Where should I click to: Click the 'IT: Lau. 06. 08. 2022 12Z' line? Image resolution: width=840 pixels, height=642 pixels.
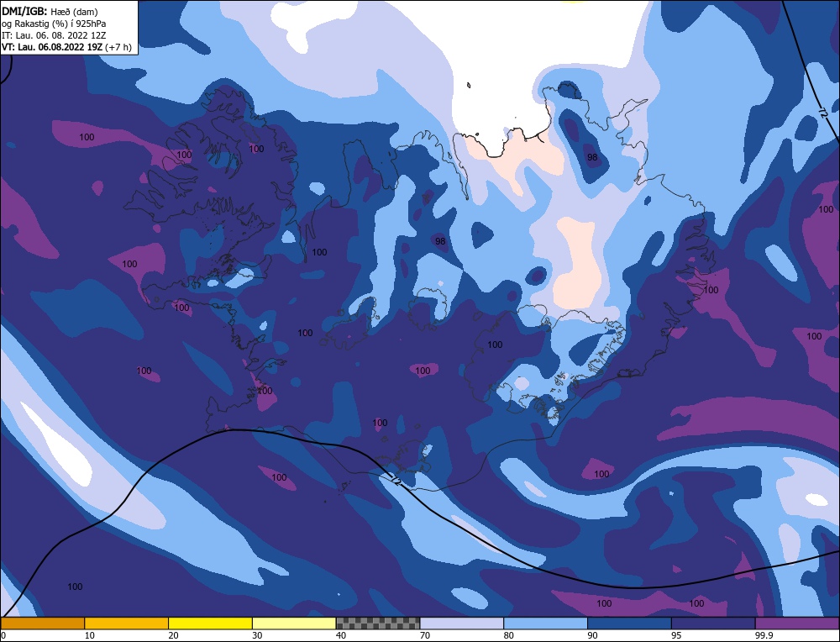pyautogui.click(x=54, y=35)
